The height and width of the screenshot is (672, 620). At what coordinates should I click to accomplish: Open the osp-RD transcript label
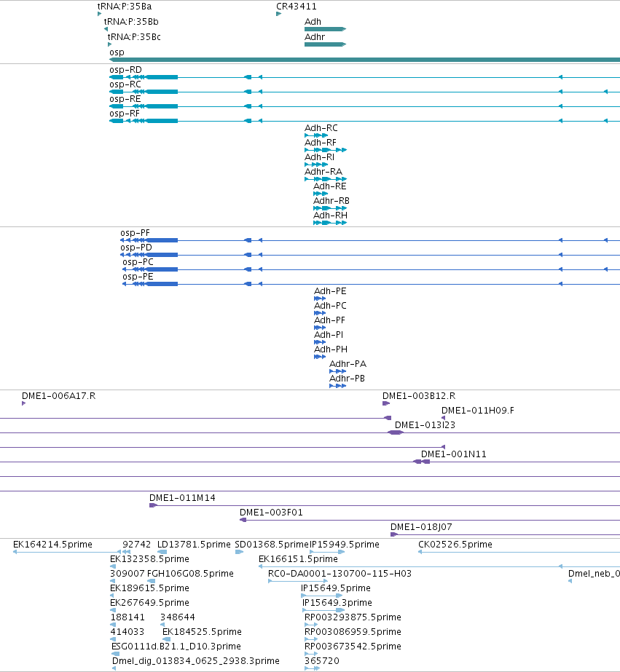[x=125, y=69]
